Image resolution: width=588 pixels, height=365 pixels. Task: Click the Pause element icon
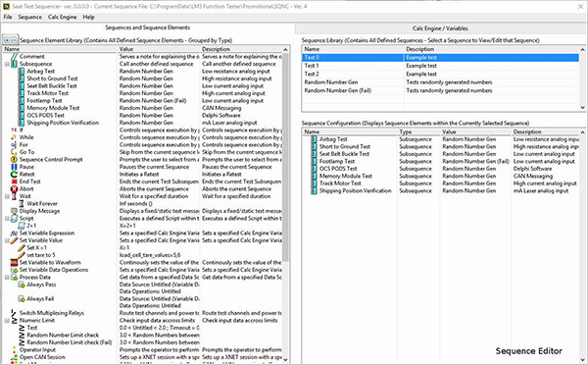click(x=14, y=167)
